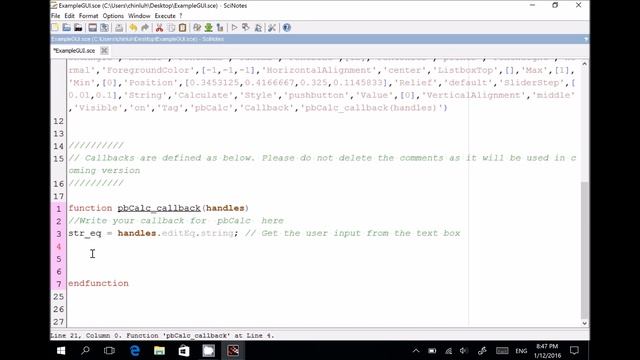Open the Window menu
Screen dimensions: 640x360
(139, 16)
